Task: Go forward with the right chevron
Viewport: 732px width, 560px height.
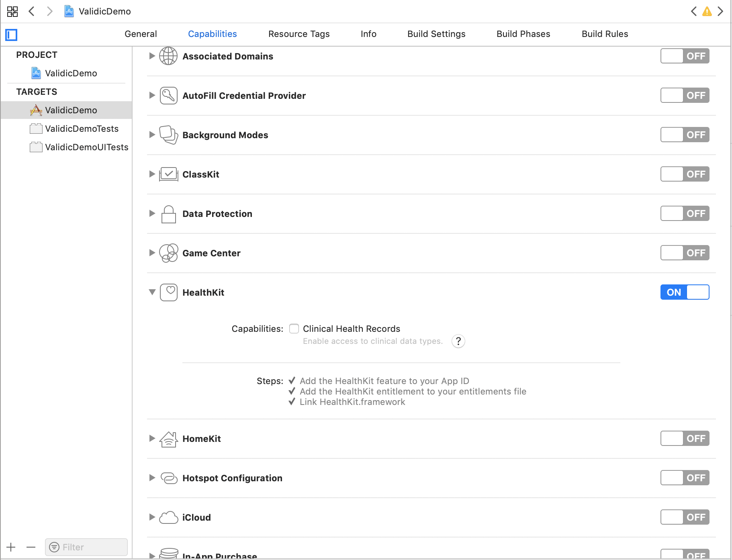Action: [49, 11]
